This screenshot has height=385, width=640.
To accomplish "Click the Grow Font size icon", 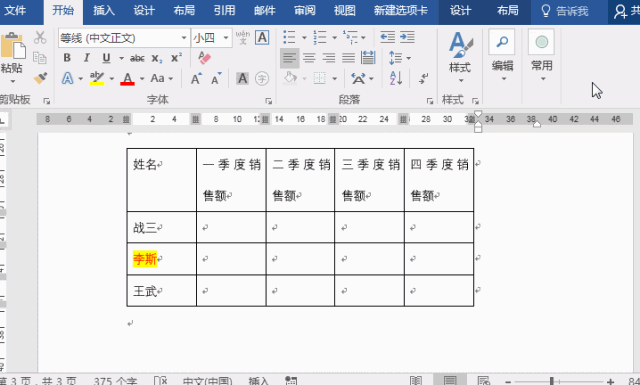I will 196,78.
